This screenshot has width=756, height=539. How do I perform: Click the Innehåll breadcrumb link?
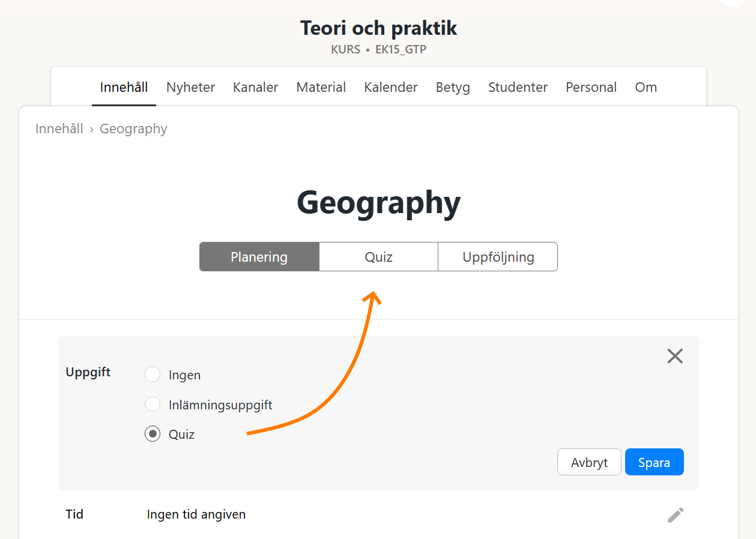pos(59,128)
